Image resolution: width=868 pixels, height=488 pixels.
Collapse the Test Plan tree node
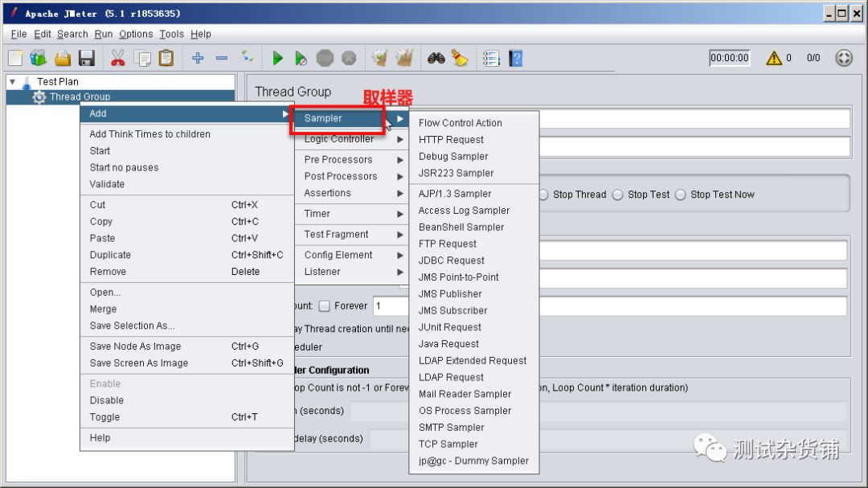coord(12,81)
